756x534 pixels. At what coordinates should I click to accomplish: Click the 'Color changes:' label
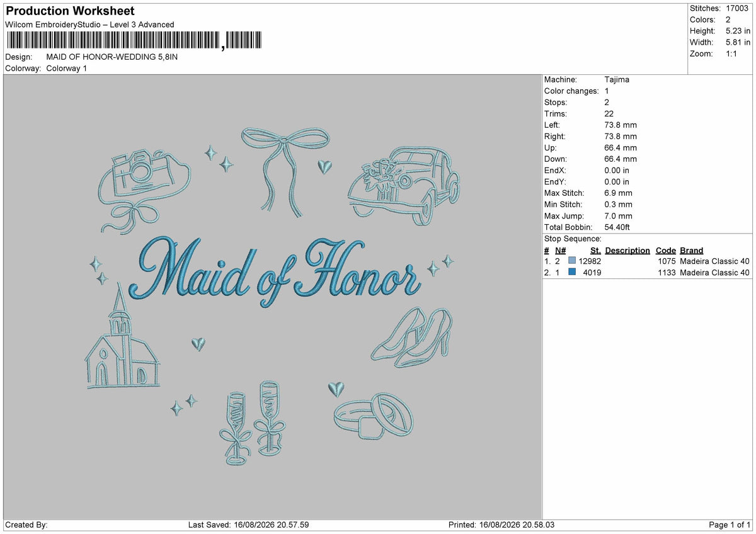tap(571, 91)
